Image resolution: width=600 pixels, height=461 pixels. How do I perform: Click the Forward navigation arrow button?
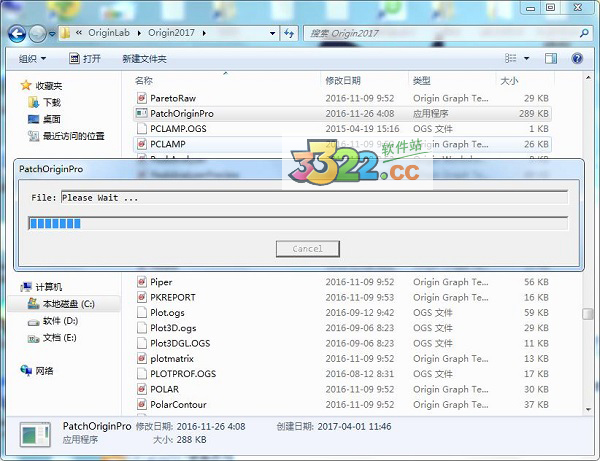38,34
